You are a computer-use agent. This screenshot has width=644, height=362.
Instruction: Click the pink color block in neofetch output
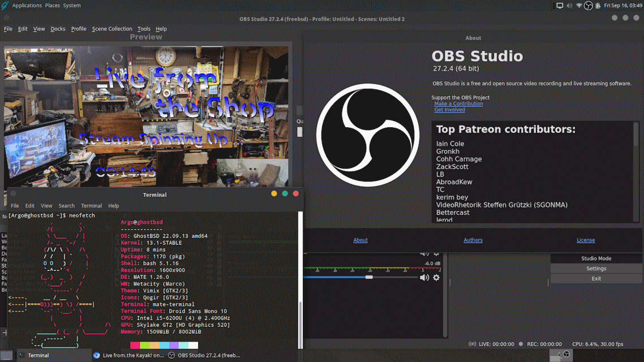(135, 345)
